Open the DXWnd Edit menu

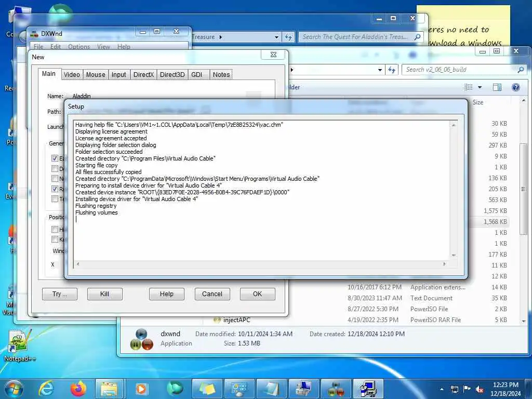[x=56, y=46]
